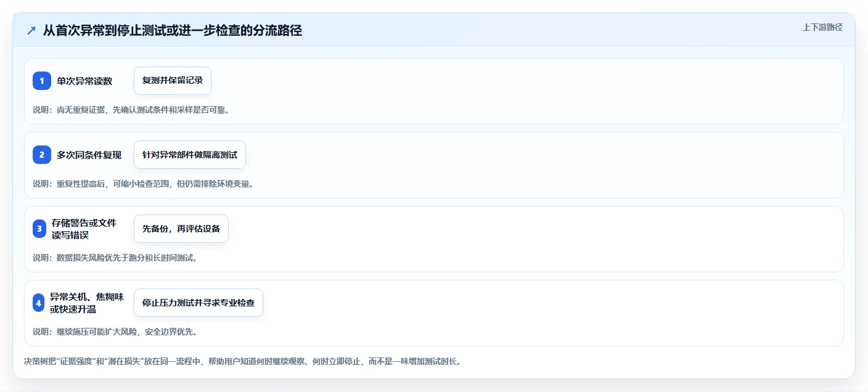Click the 上下游路径 label
The height and width of the screenshot is (392, 868).
[x=822, y=27]
